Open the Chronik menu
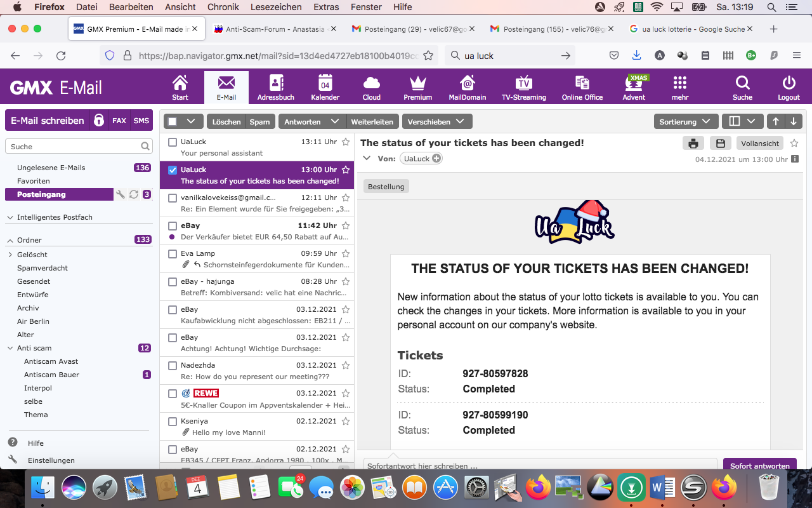812x508 pixels. (223, 7)
